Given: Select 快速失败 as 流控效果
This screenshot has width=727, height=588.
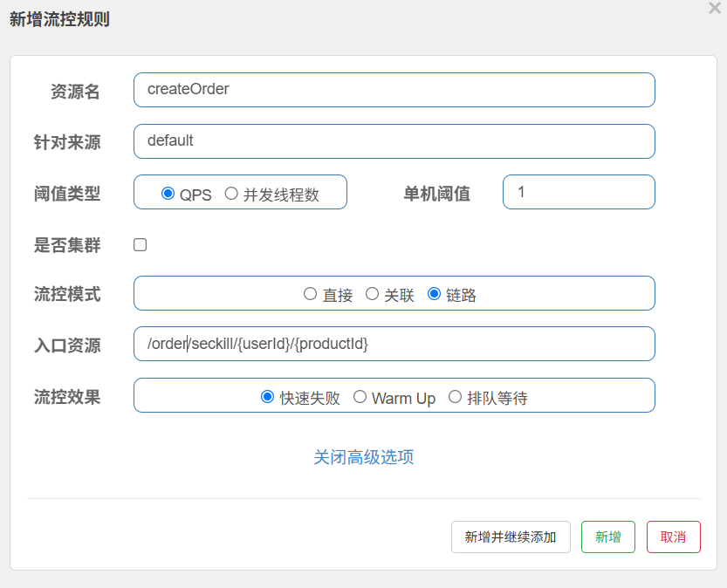Looking at the screenshot, I should [268, 397].
